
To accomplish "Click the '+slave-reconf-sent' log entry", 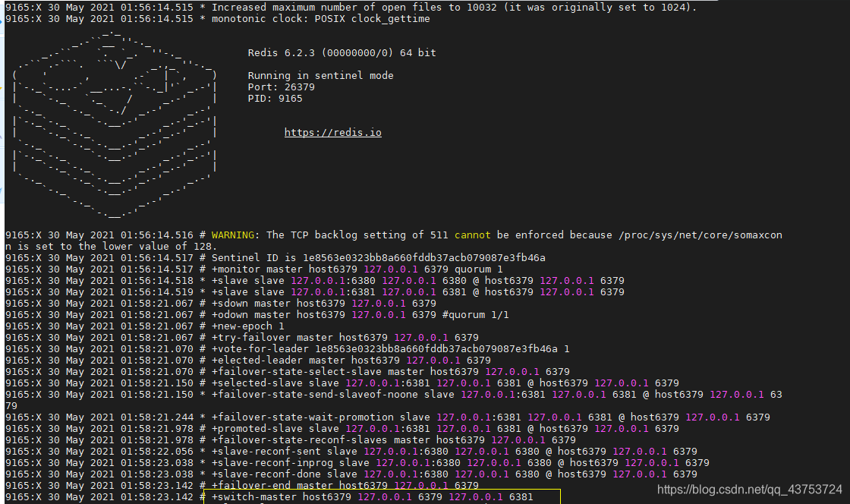I will (351, 452).
